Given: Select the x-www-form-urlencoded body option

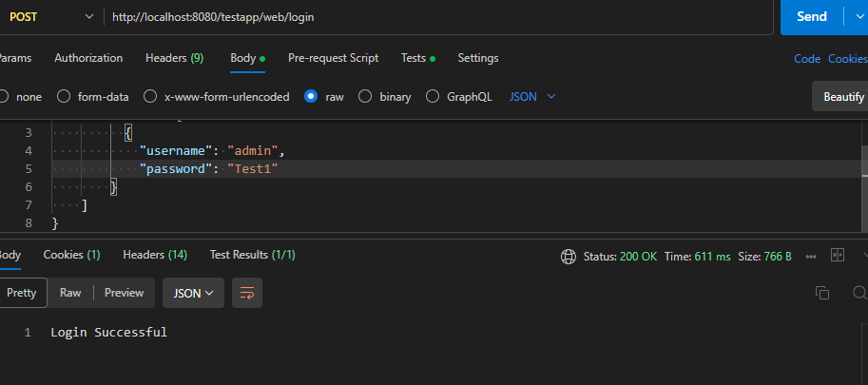Looking at the screenshot, I should click(x=150, y=96).
